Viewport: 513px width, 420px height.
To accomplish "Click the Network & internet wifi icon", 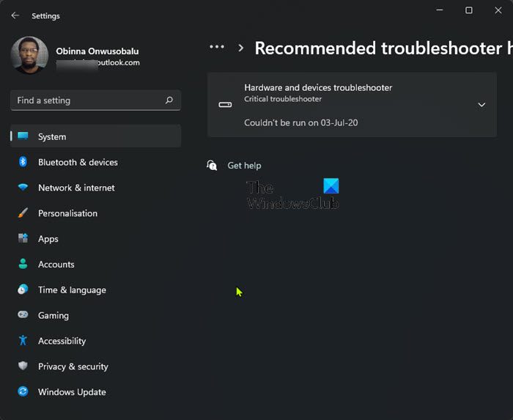I will point(23,188).
